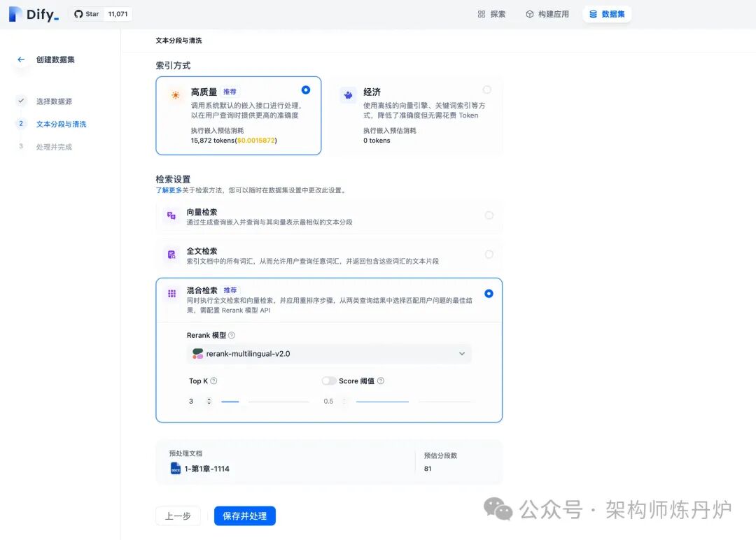Adjust the Top K slider
The width and height of the screenshot is (756, 540).
pos(265,402)
